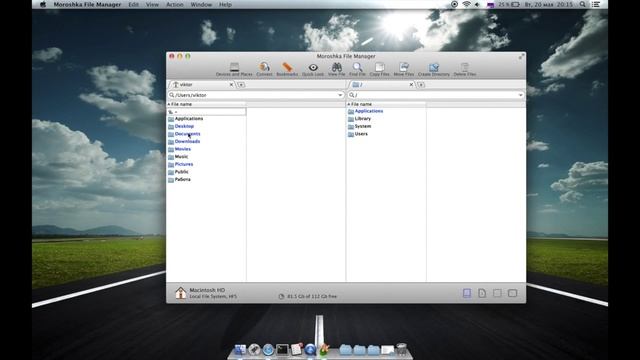Expand left panel path history dropdown
The height and width of the screenshot is (360, 640).
(x=340, y=95)
